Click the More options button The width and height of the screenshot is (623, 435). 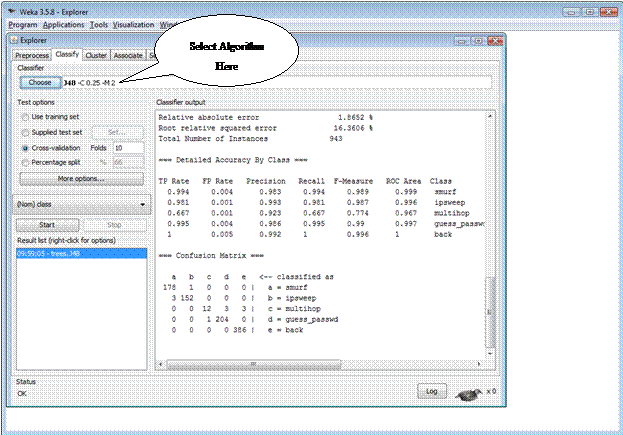coord(81,179)
